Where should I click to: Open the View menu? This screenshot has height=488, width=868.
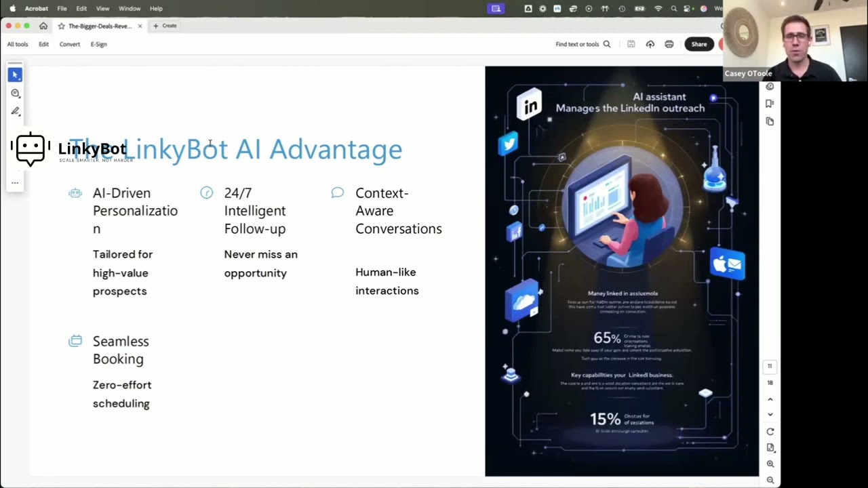coord(102,9)
